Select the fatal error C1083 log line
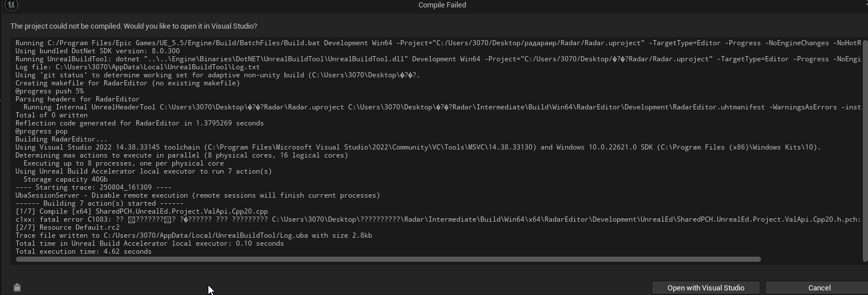The height and width of the screenshot is (295, 868). coord(438,219)
